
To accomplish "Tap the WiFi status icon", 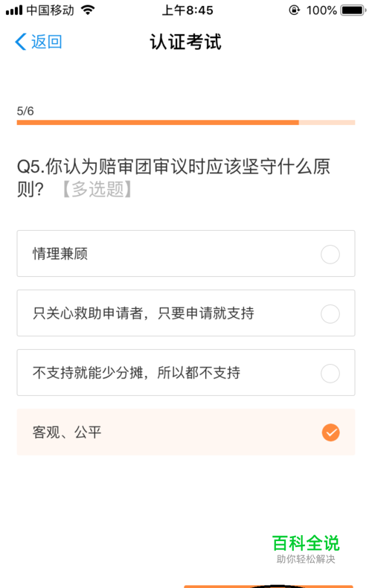I will pos(87,10).
